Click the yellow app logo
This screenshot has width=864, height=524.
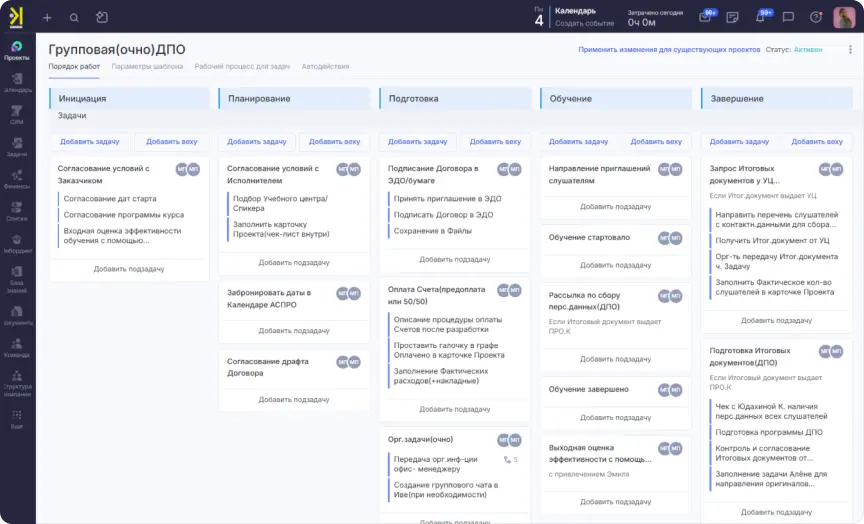point(16,17)
